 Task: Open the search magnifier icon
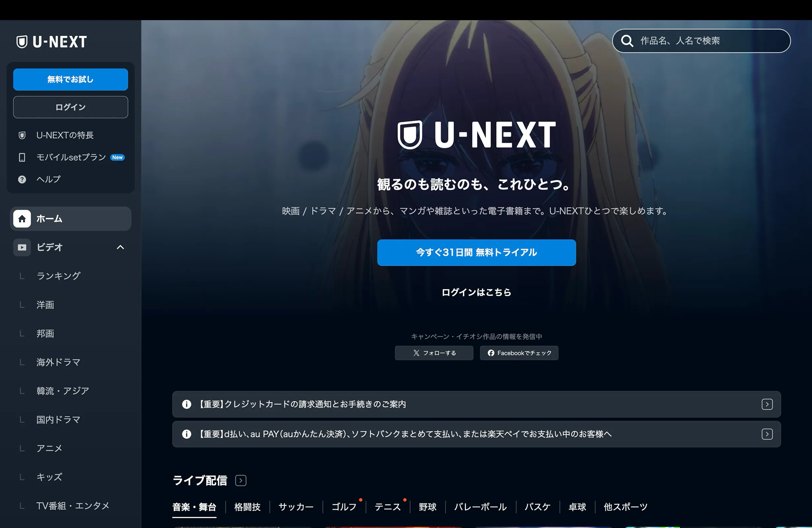(x=627, y=41)
